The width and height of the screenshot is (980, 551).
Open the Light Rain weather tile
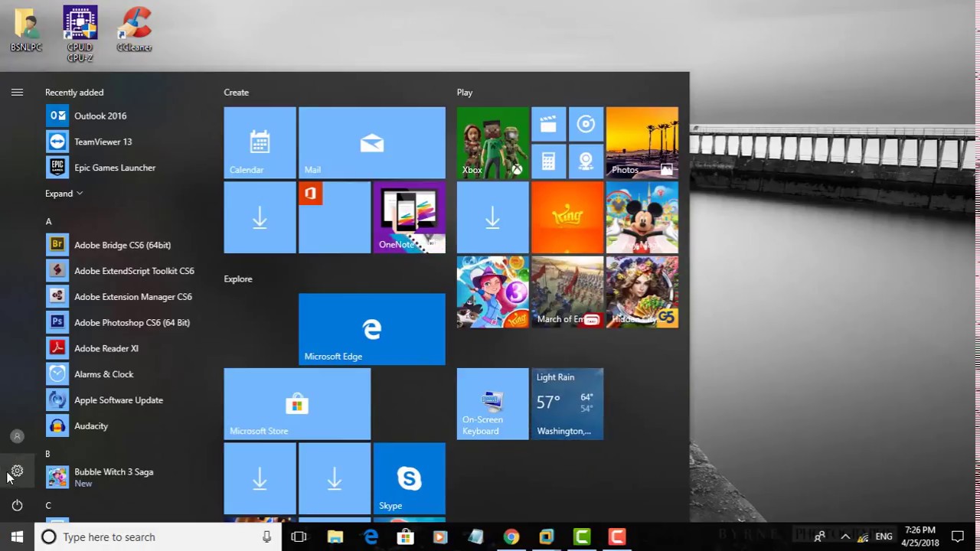pyautogui.click(x=567, y=404)
